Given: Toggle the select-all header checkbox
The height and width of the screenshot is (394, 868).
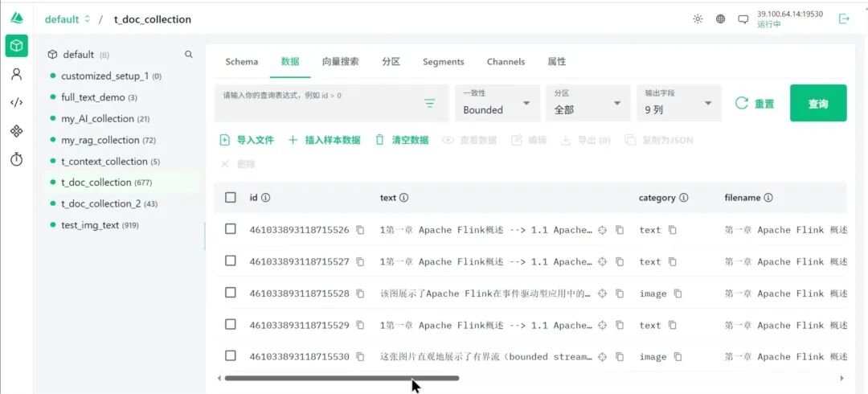Looking at the screenshot, I should (x=231, y=197).
